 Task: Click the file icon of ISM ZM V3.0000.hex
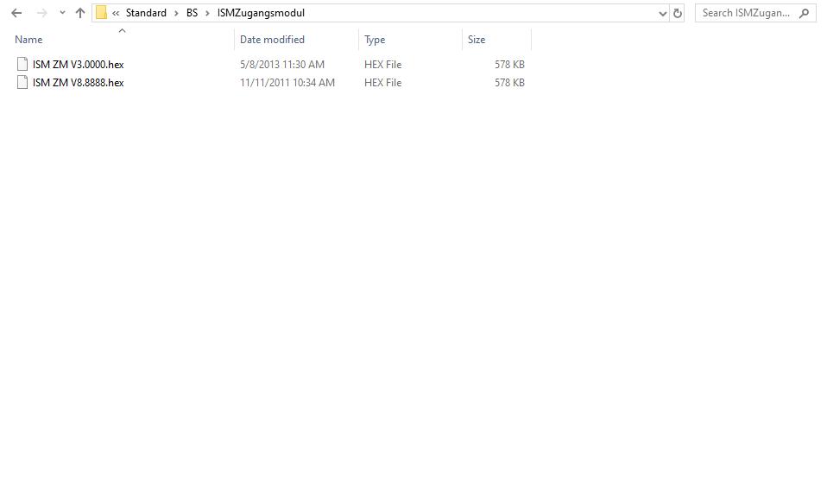pos(22,64)
